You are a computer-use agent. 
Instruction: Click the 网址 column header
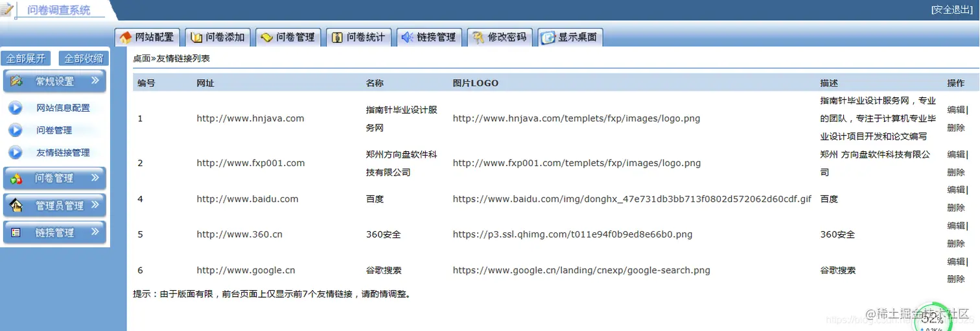(x=205, y=83)
